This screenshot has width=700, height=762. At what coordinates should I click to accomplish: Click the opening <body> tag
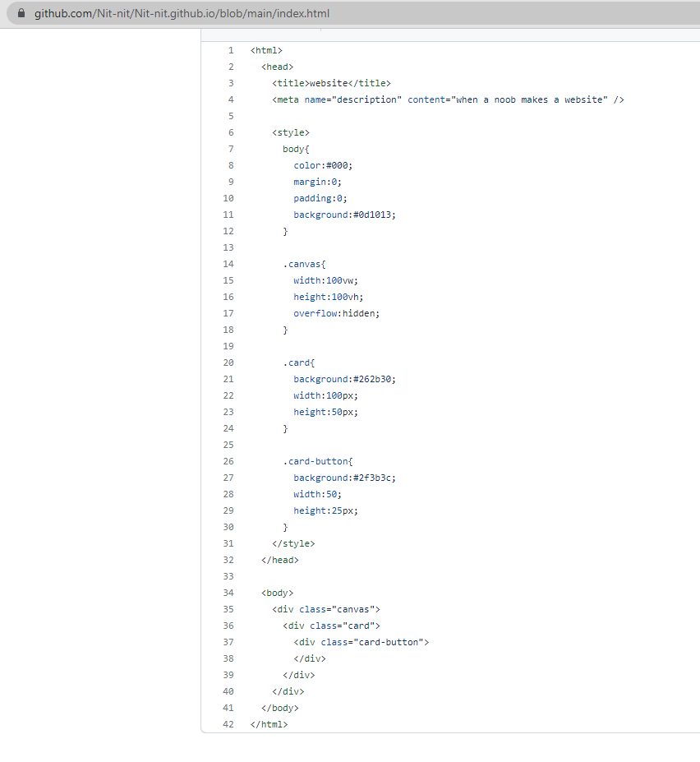tap(278, 593)
